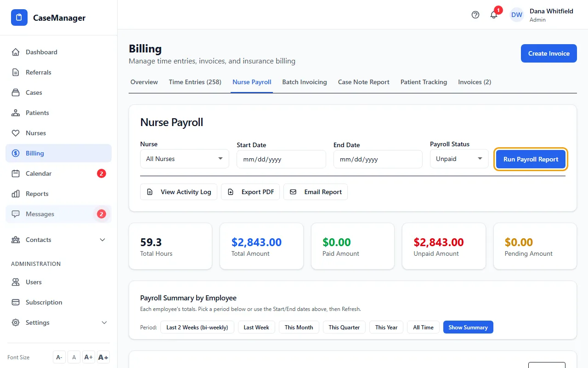The height and width of the screenshot is (368, 588).
Task: Click the Export PDF button
Action: 250,192
